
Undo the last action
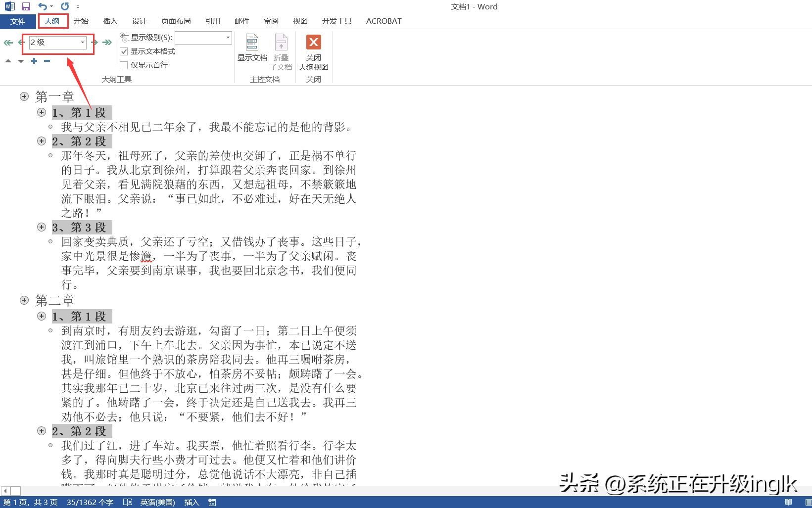(x=43, y=6)
